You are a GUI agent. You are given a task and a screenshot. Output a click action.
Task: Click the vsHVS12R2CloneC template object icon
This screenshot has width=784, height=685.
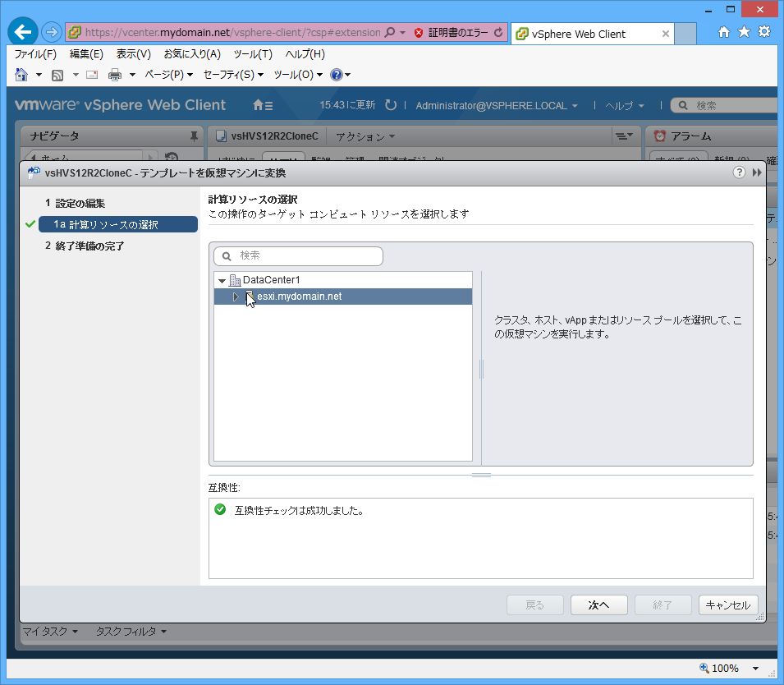221,136
